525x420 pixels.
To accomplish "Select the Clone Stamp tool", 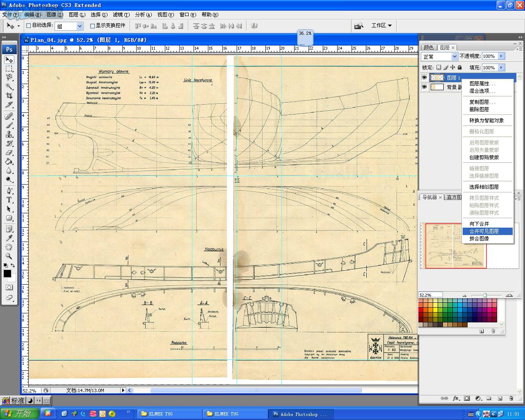I will click(9, 135).
